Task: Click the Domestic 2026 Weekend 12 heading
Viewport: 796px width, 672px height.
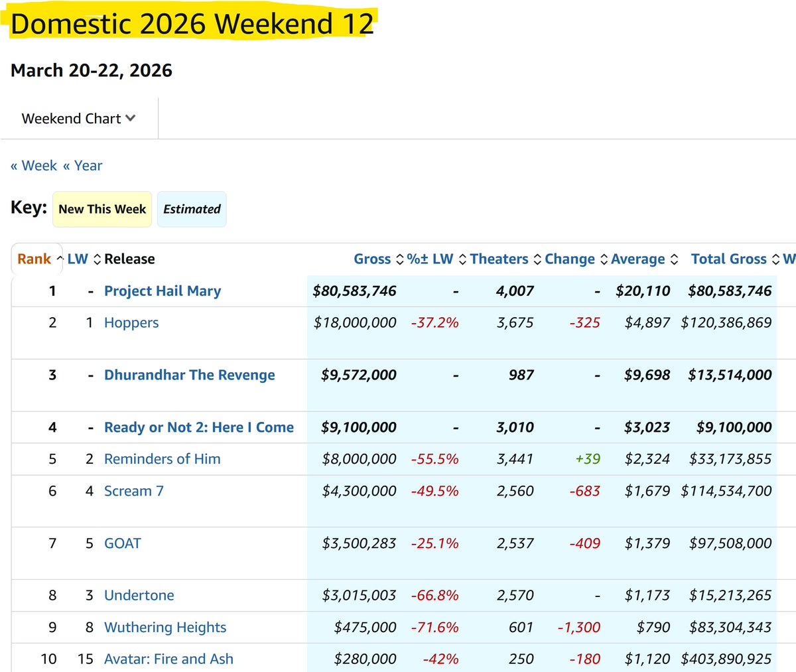Action: (x=192, y=24)
